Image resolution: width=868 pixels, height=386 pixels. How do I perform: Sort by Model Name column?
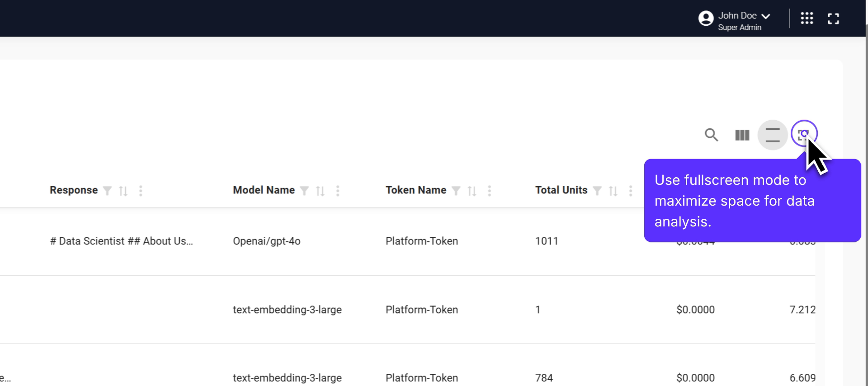point(321,191)
